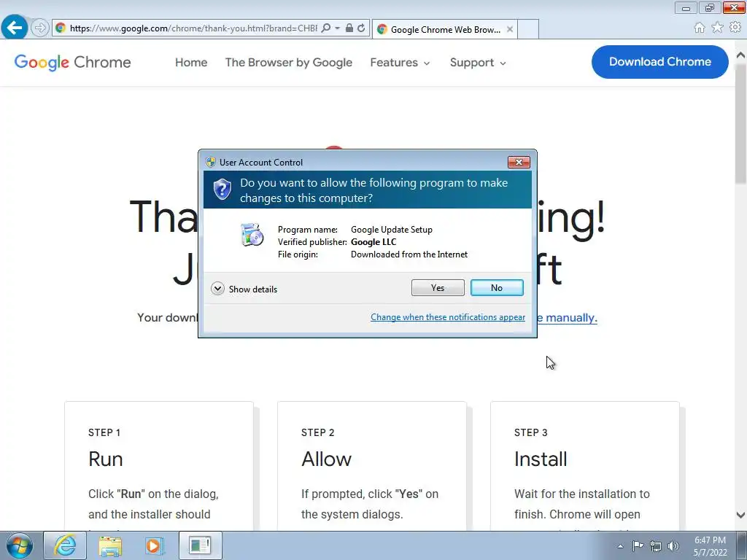Viewport: 747px width, 560px height.
Task: Open Favorites star icon
Action: (718, 28)
